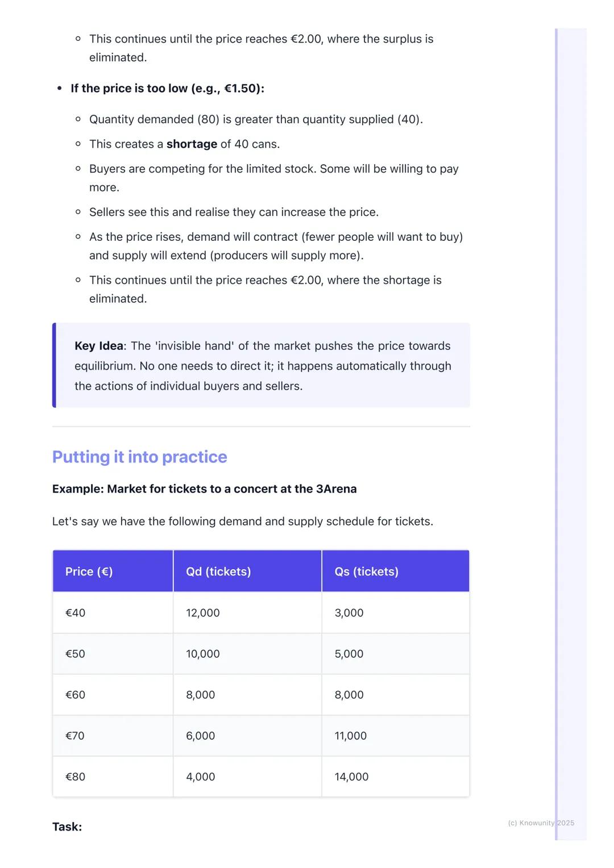Screen dimensions: 614x868
Task: Click the 'Price (€)' table header
Action: click(89, 571)
